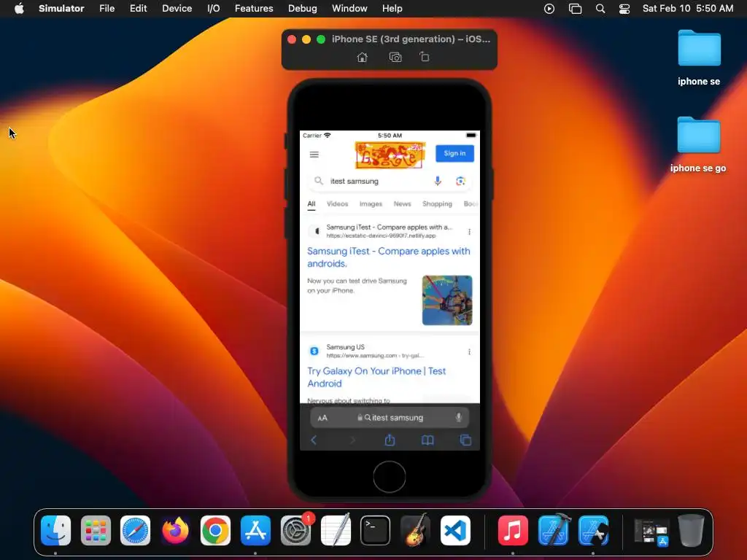Open Spotlight search in menu bar

(600, 9)
